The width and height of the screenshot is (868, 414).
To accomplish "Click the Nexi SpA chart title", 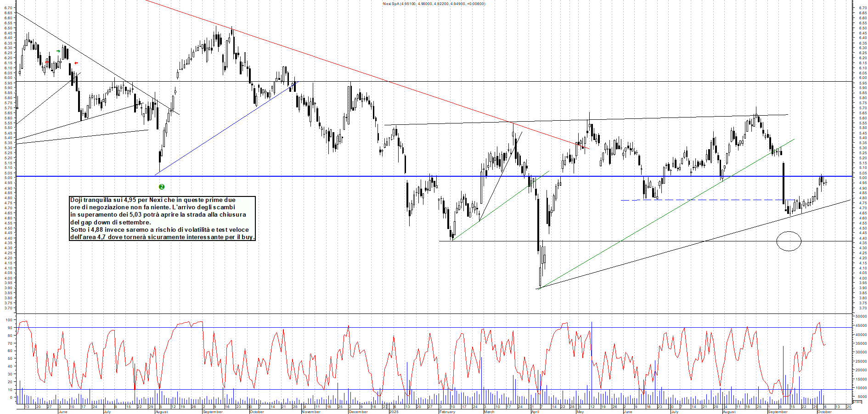I will pyautogui.click(x=434, y=4).
